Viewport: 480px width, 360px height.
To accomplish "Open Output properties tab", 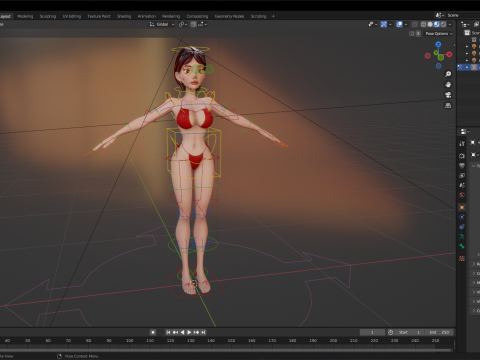I will tap(462, 166).
